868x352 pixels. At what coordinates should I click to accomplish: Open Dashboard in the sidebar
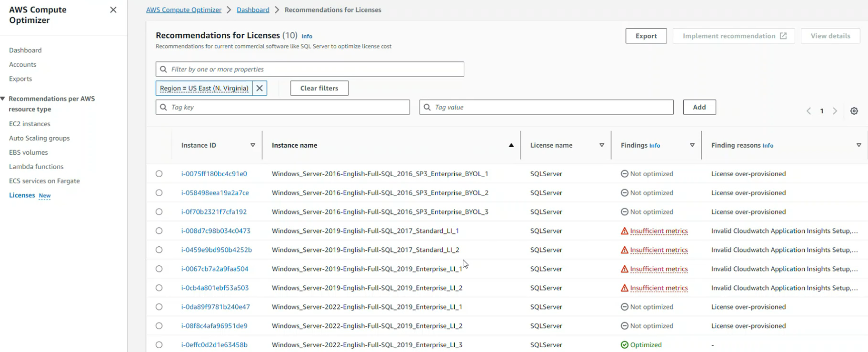[25, 50]
